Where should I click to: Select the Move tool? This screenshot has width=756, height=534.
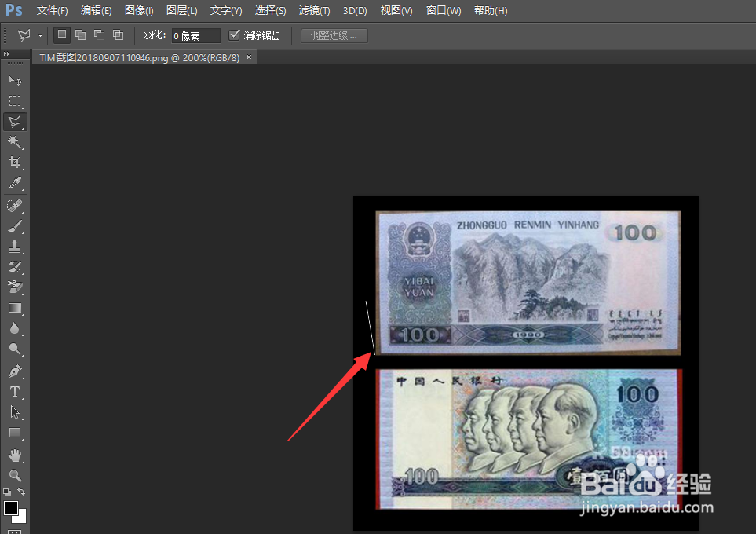click(x=14, y=80)
